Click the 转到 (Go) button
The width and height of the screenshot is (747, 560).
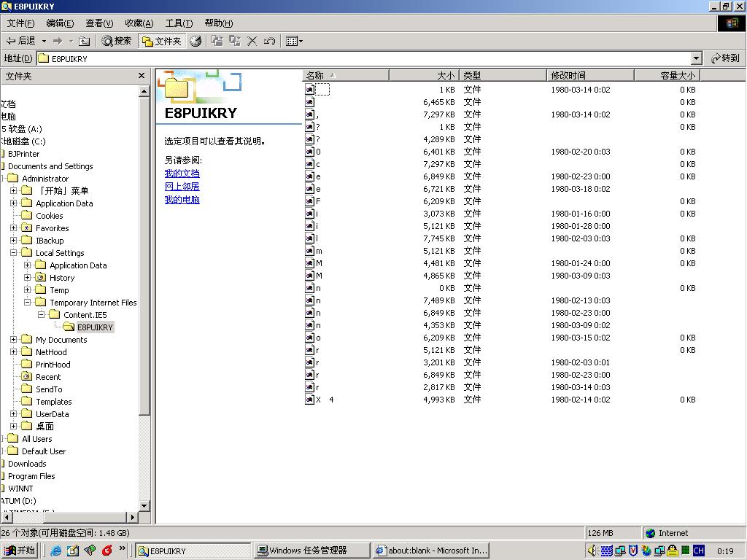pos(725,58)
